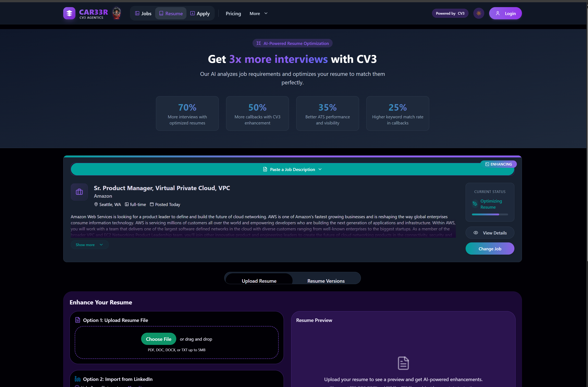Open the Apply navigation tab
This screenshot has width=588, height=387.
coord(200,14)
